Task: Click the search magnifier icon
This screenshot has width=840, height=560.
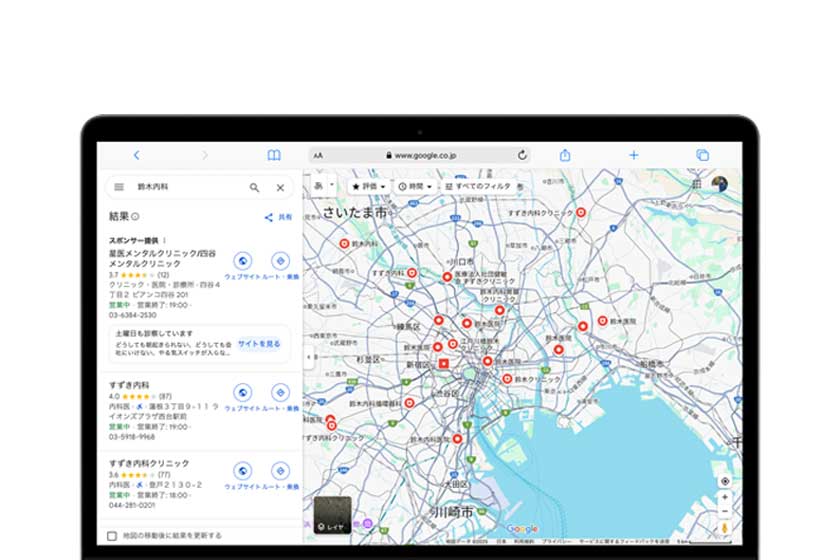Action: click(x=254, y=187)
